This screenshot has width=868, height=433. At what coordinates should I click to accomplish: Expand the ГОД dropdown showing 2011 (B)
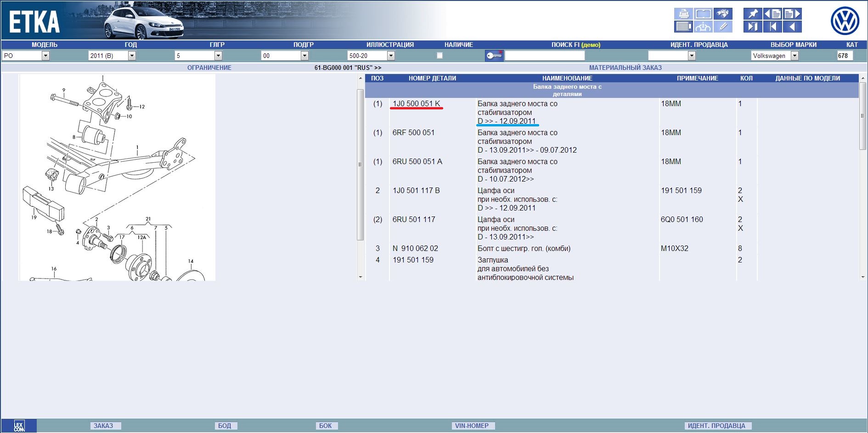click(x=132, y=56)
